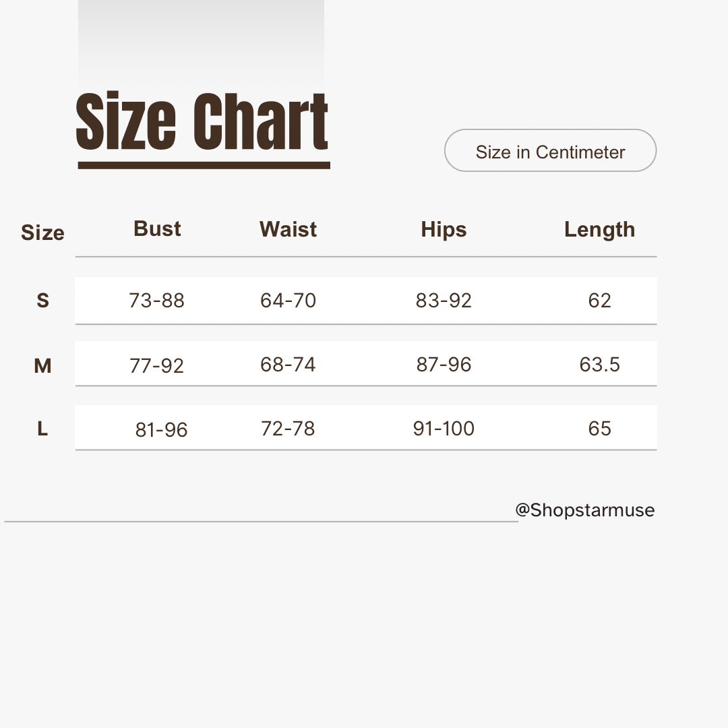Click the 63.5 length value

click(599, 365)
